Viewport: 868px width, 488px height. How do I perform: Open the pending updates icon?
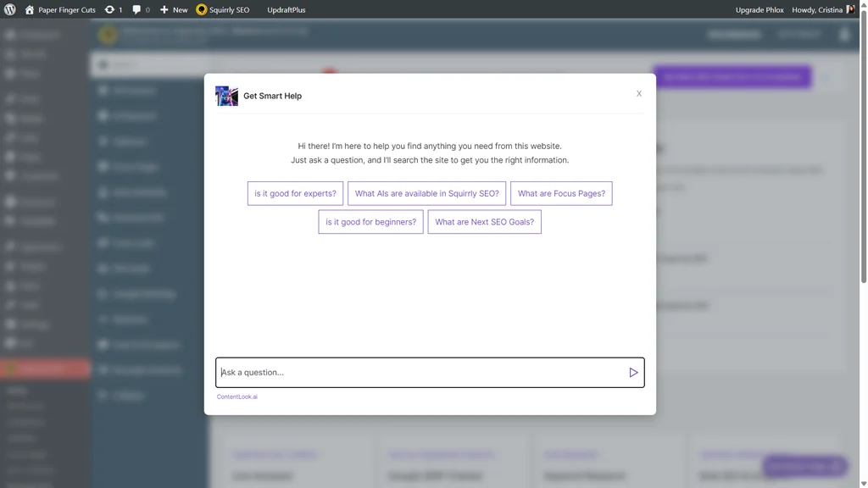tap(113, 9)
